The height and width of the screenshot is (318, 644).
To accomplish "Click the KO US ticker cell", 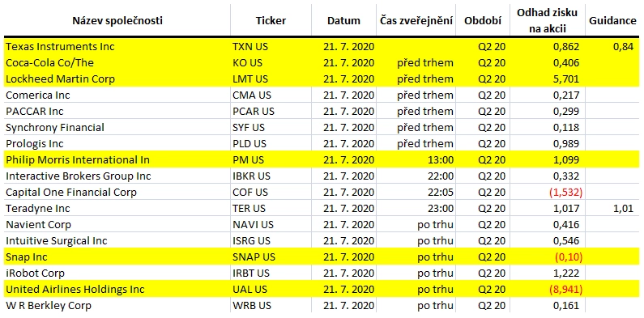I will 271,63.
